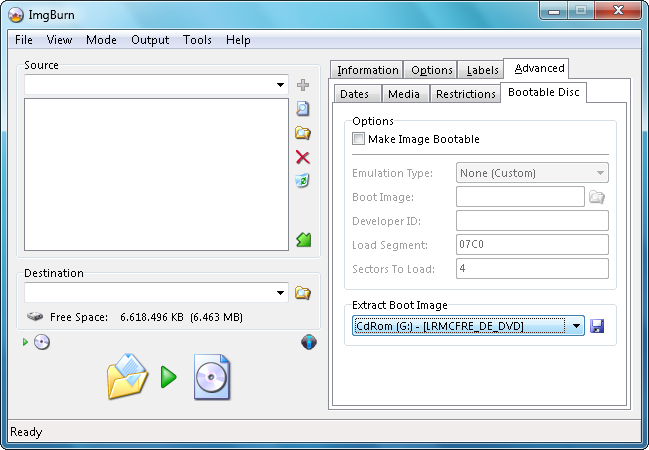Open the File menu
Viewport: 649px width, 450px height.
[x=24, y=40]
